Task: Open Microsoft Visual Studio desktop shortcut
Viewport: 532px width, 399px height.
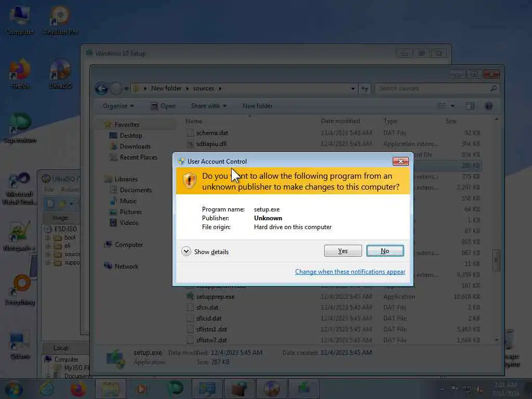Action: pyautogui.click(x=19, y=189)
